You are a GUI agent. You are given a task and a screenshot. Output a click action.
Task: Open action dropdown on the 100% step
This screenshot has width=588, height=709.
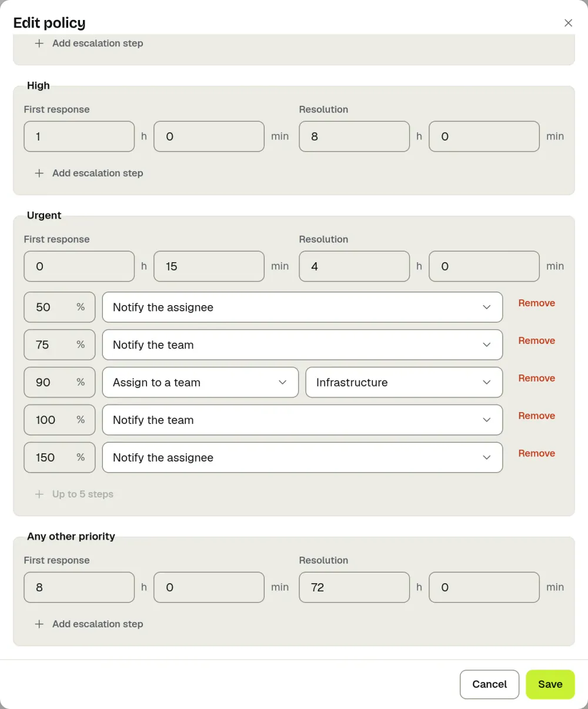302,420
